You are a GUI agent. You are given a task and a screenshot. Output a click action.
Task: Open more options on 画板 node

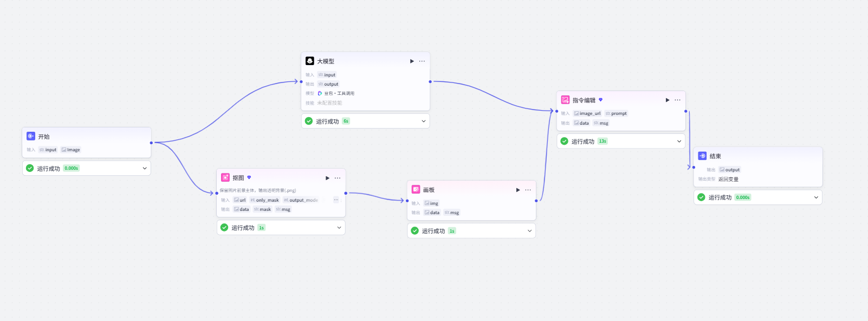(528, 190)
